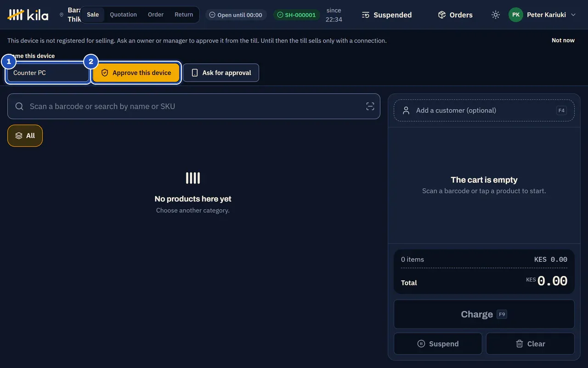588x368 pixels.
Task: Switch to the Quotation tab
Action: pos(123,15)
